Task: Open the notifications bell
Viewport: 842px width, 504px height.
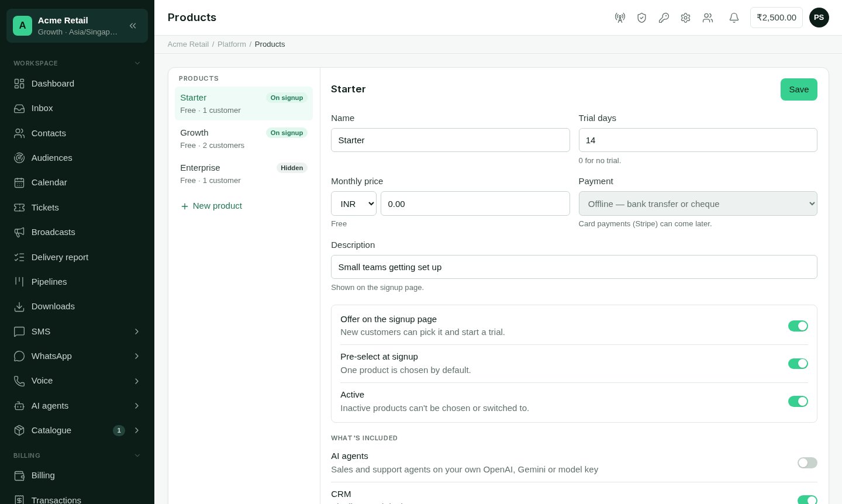Action: pyautogui.click(x=734, y=18)
